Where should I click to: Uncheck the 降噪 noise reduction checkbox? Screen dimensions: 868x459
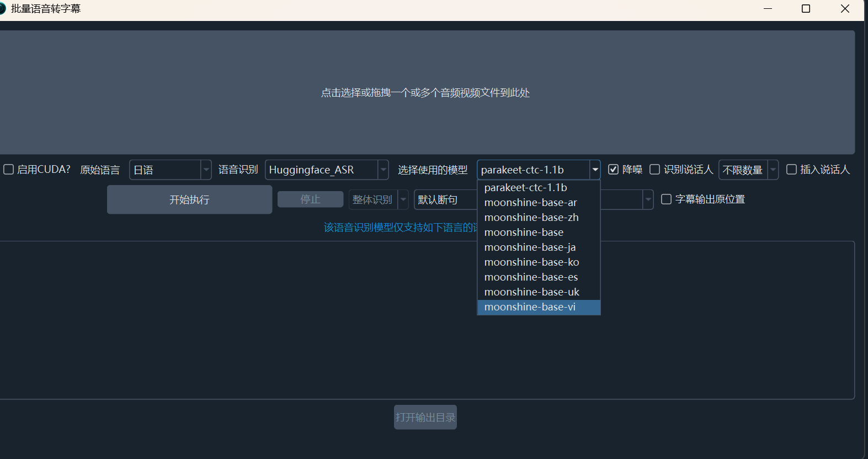[x=613, y=170]
